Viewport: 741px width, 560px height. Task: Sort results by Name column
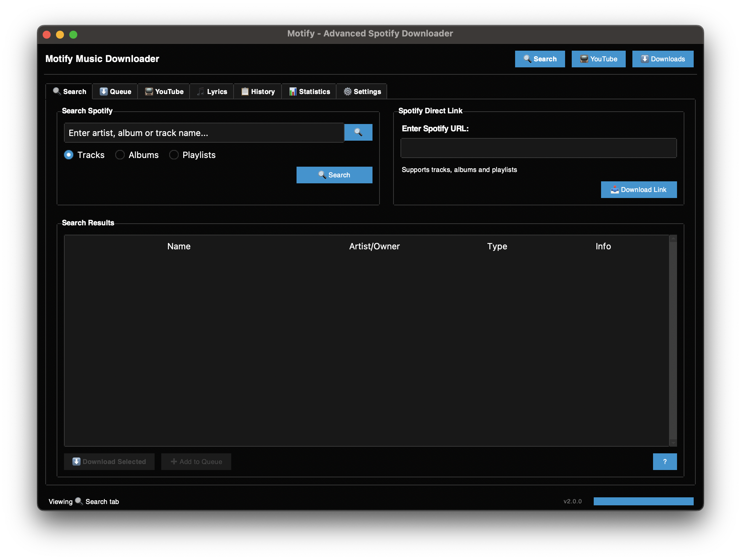pyautogui.click(x=179, y=246)
